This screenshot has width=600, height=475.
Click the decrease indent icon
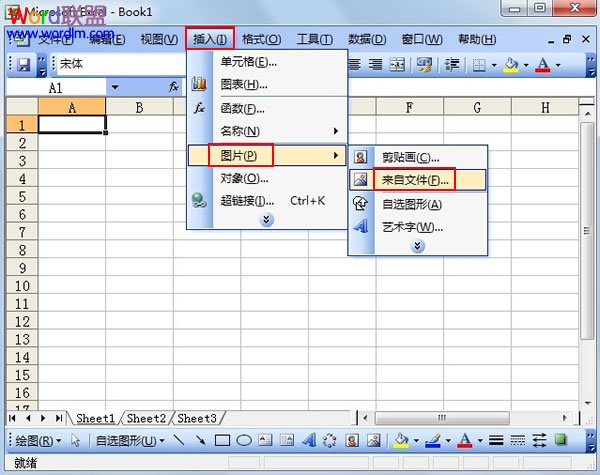(452, 64)
